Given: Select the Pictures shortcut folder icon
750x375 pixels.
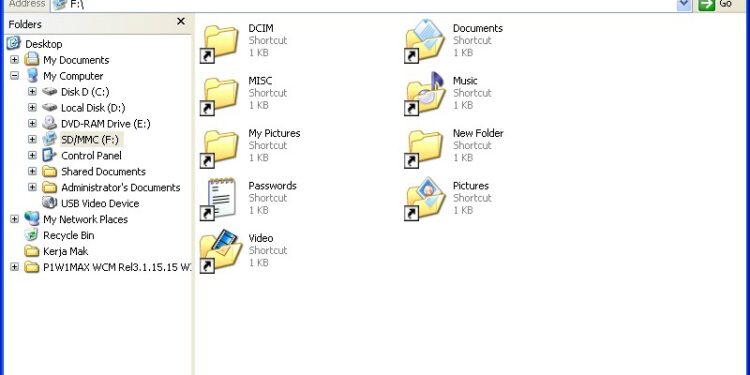Looking at the screenshot, I should click(424, 199).
